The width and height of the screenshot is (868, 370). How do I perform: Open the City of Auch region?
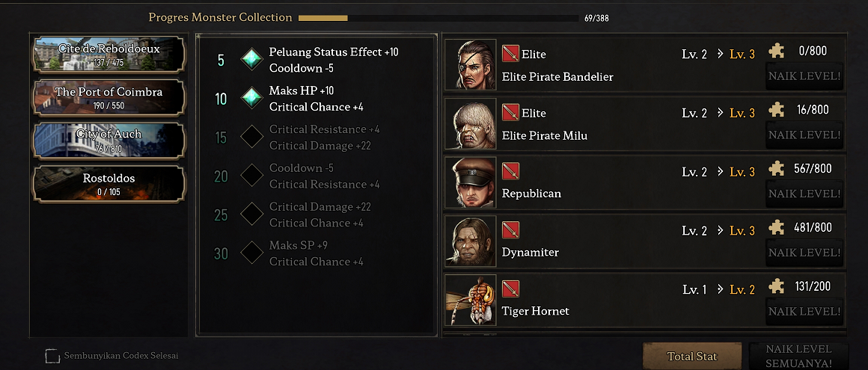[x=109, y=141]
